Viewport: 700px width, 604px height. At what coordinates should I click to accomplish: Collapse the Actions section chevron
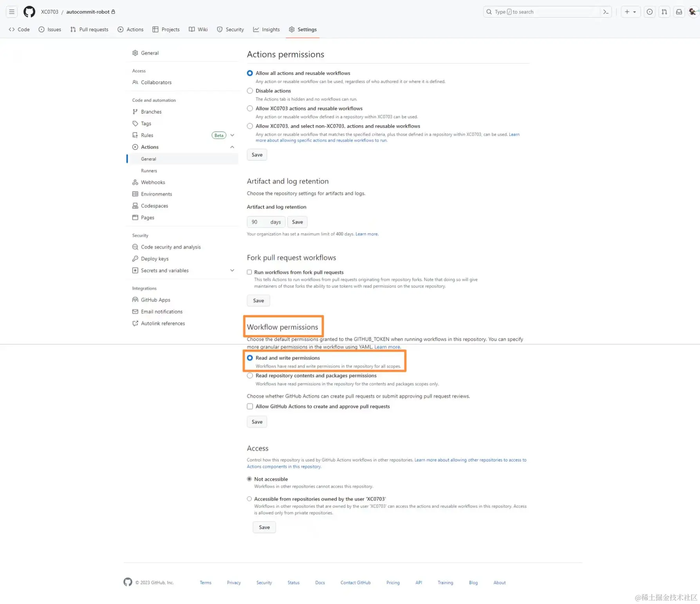tap(232, 147)
